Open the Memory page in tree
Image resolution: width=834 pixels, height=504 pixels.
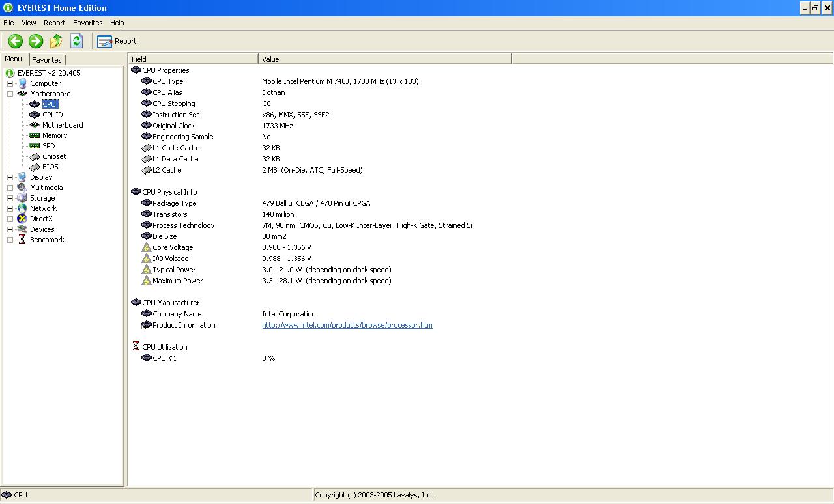tap(55, 135)
